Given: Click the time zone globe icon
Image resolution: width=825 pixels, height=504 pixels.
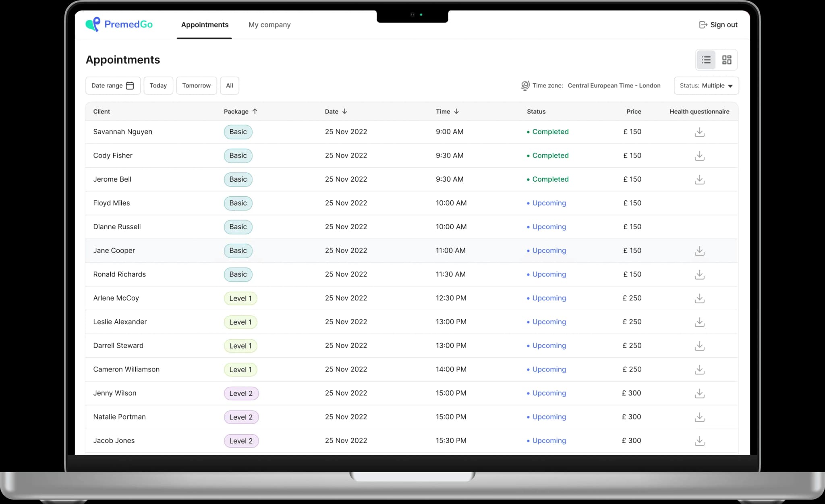Looking at the screenshot, I should (x=524, y=85).
